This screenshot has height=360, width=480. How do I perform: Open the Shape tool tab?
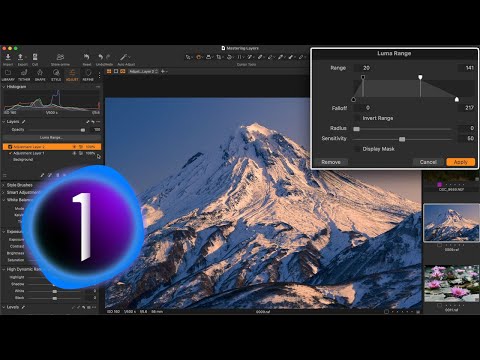[40, 75]
